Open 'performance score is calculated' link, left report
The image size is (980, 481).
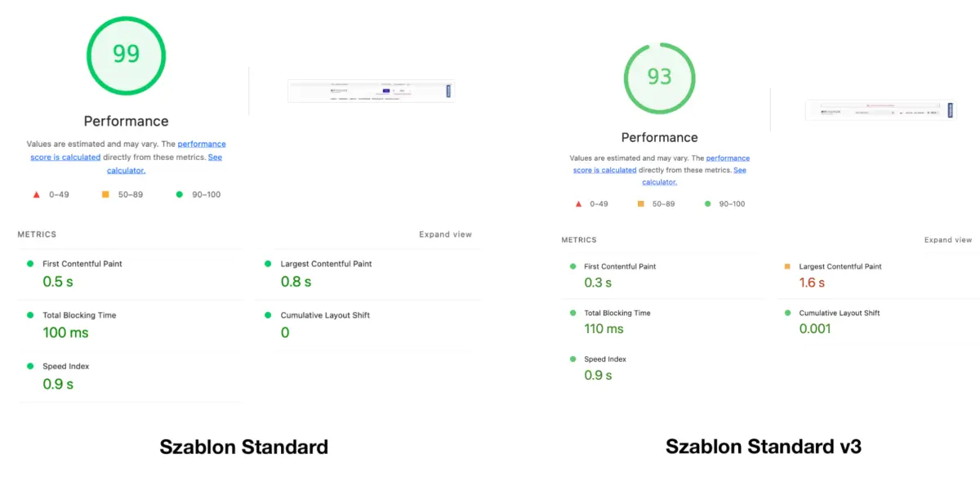tap(201, 145)
